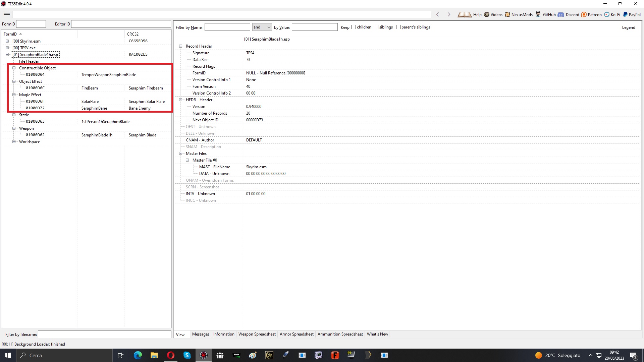Launch Opera browser from the taskbar

tap(170, 355)
